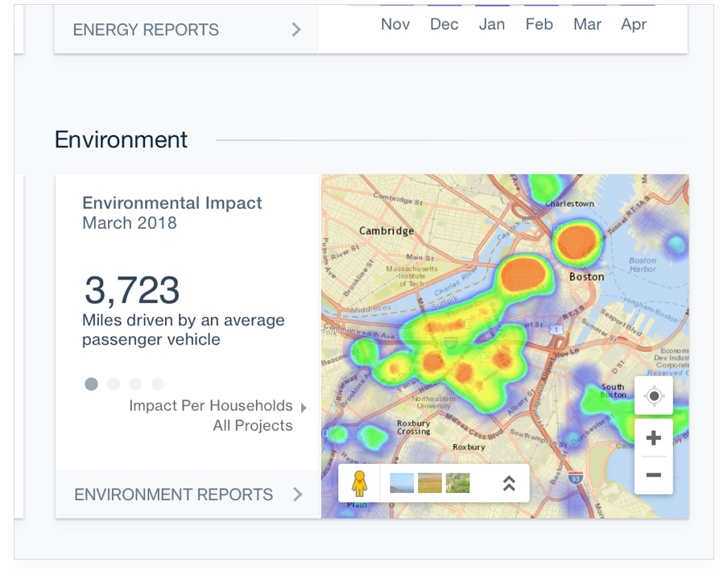Click the arrow beside ENERGY REPORTS
728x583 pixels.
click(x=296, y=30)
